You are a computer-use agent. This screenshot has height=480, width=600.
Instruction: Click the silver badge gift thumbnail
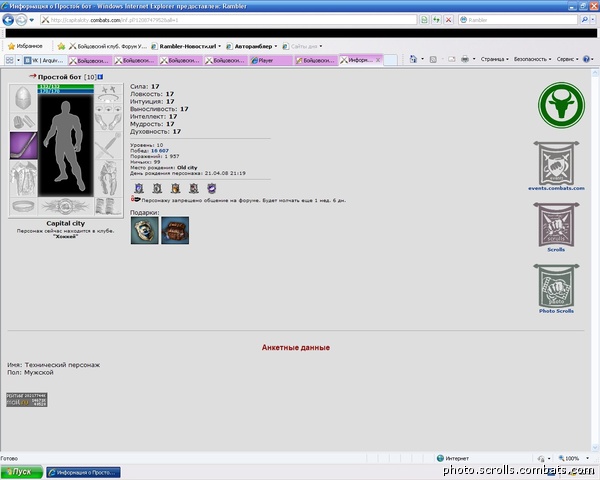(145, 230)
